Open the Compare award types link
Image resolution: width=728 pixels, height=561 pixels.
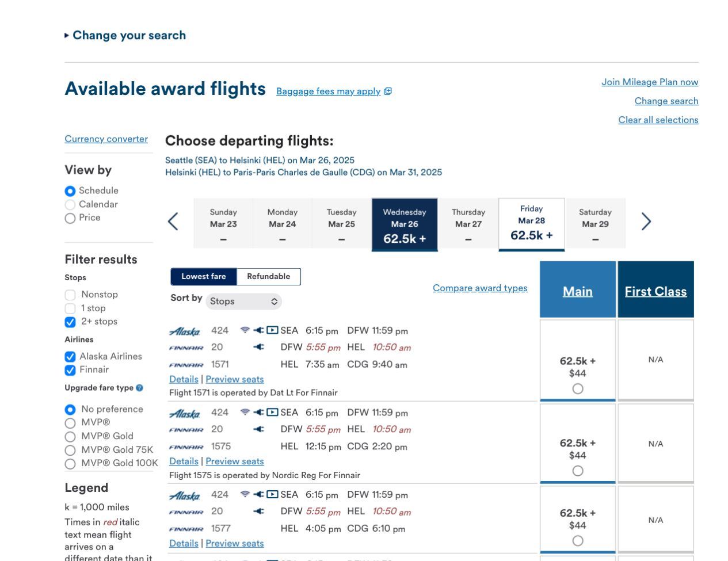tap(480, 288)
